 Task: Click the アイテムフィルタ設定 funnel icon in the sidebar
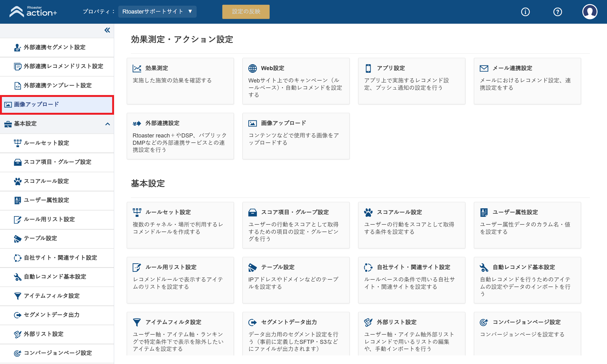click(18, 296)
